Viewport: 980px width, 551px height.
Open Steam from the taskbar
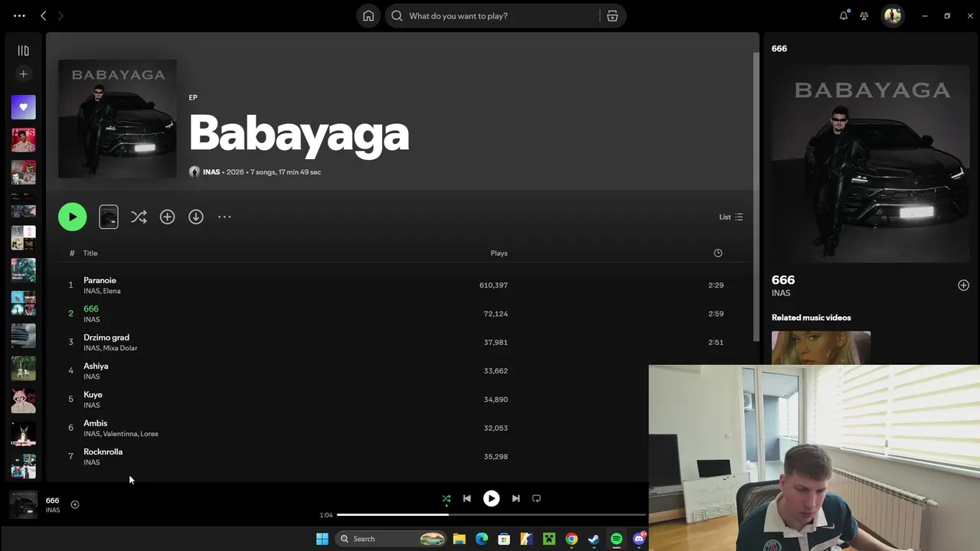pos(593,539)
